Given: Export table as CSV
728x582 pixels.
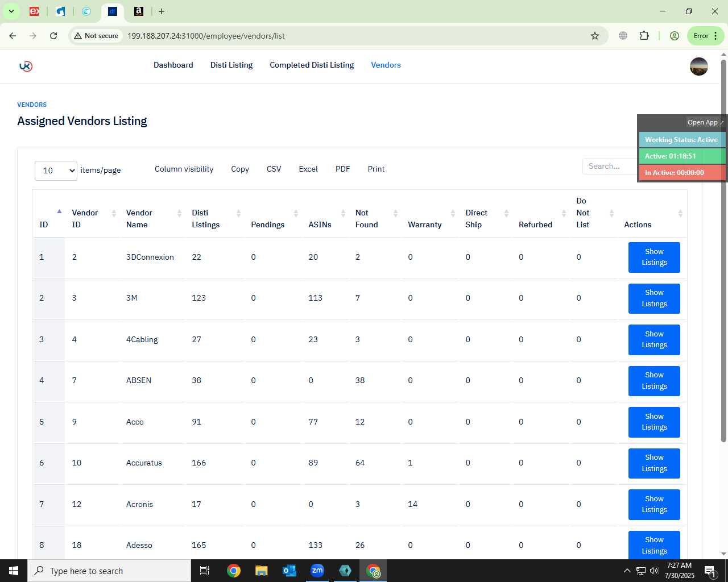Looking at the screenshot, I should pyautogui.click(x=274, y=169).
